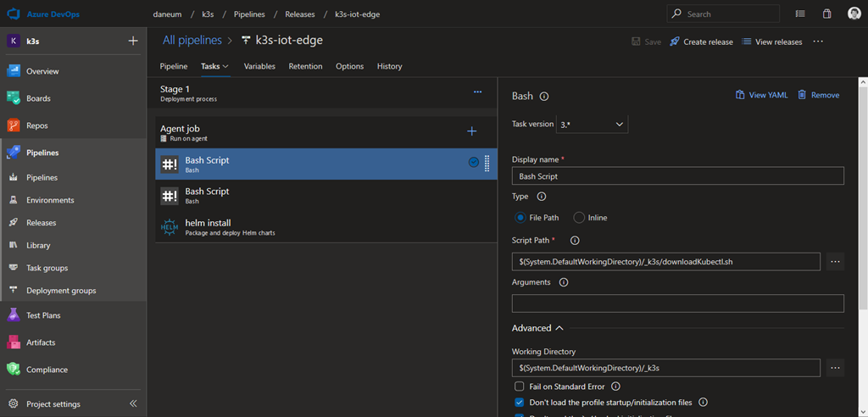Viewport: 868px width, 417px height.
Task: Click the Stage 1 more options ellipsis
Action: point(477,92)
